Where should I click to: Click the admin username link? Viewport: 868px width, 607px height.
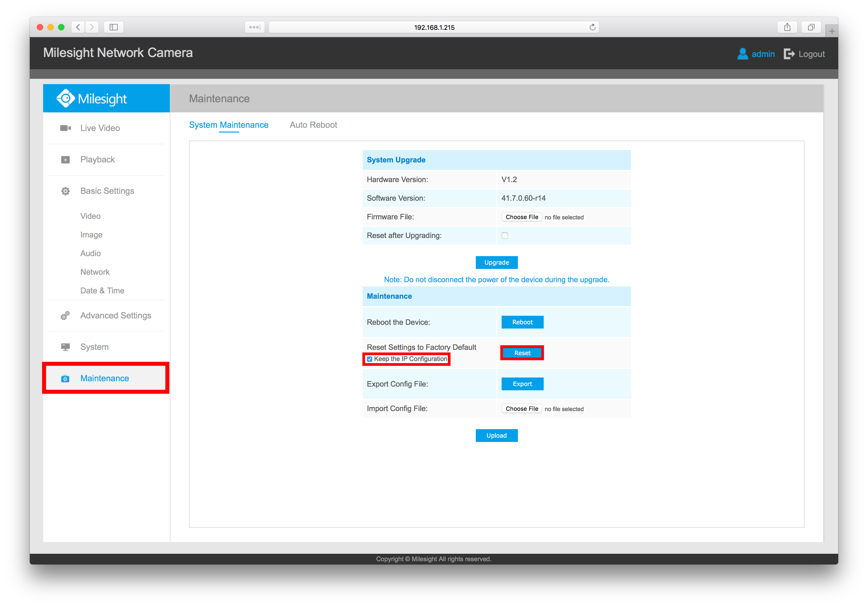tap(763, 54)
